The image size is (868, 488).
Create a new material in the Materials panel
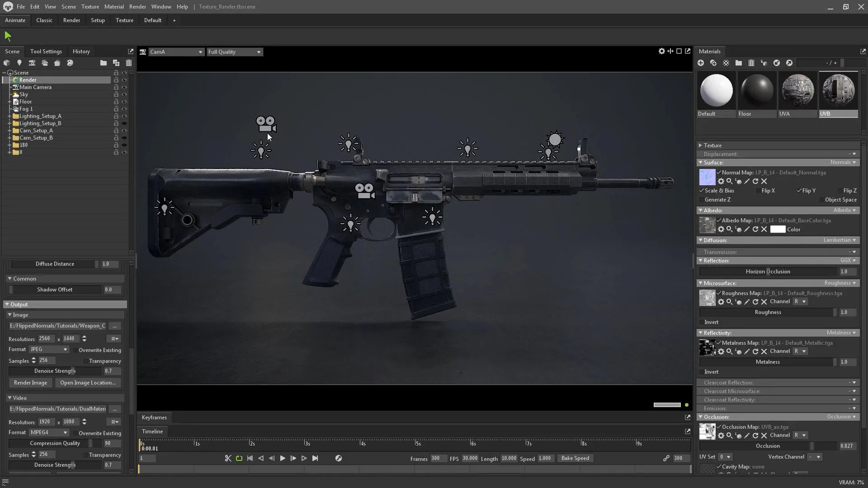701,63
